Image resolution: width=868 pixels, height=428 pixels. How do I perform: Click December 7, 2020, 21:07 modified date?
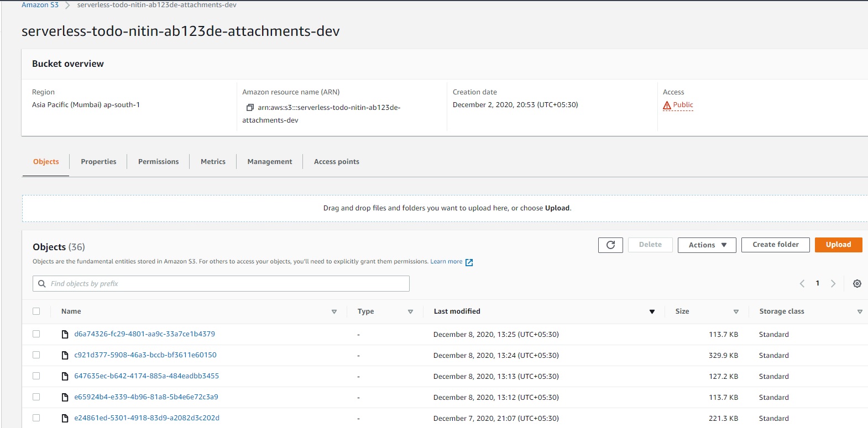[x=496, y=419]
